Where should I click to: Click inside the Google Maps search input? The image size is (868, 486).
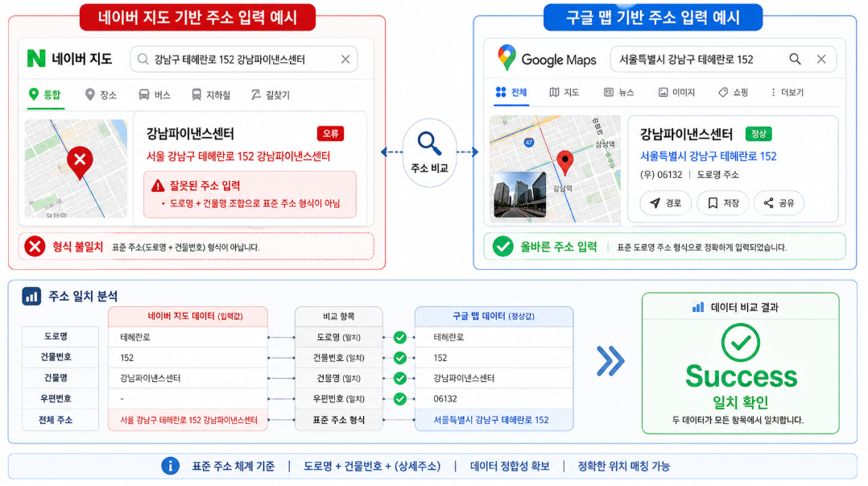(723, 59)
